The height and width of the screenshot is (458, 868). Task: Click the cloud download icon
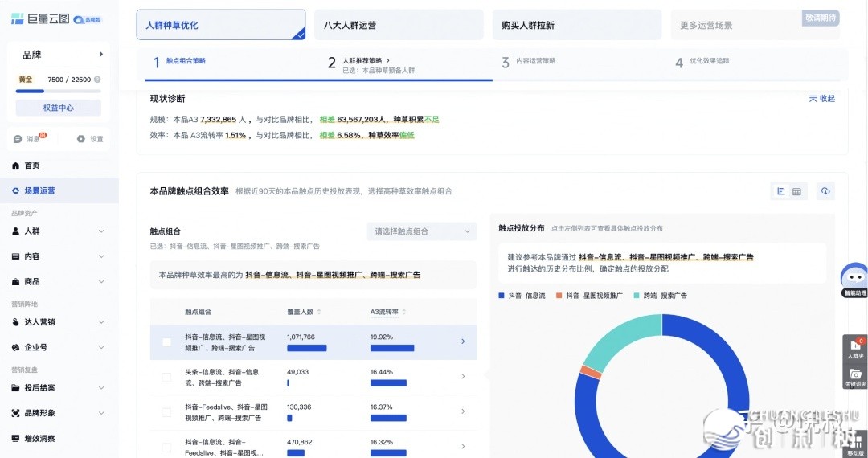825,191
